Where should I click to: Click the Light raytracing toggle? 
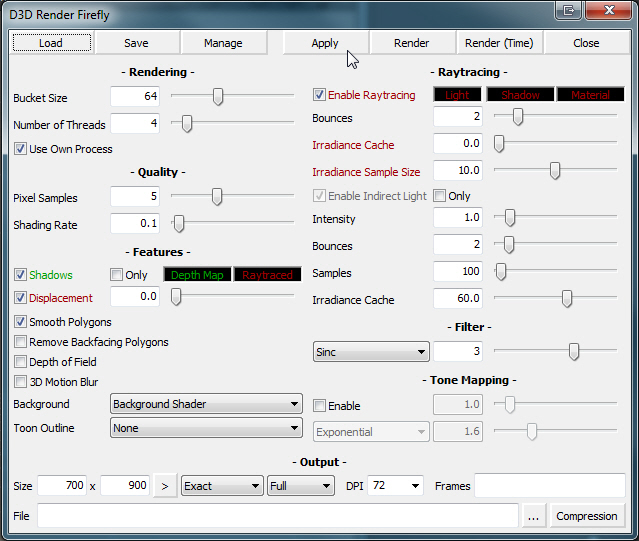(x=457, y=95)
